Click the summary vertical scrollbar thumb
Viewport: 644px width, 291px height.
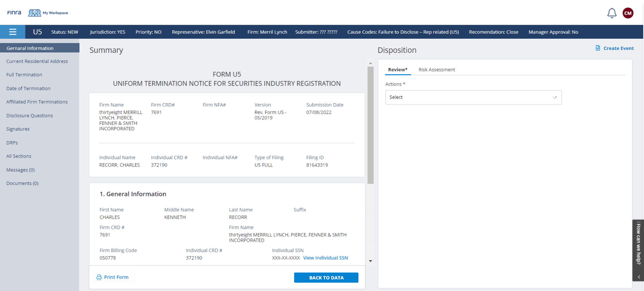370,125
